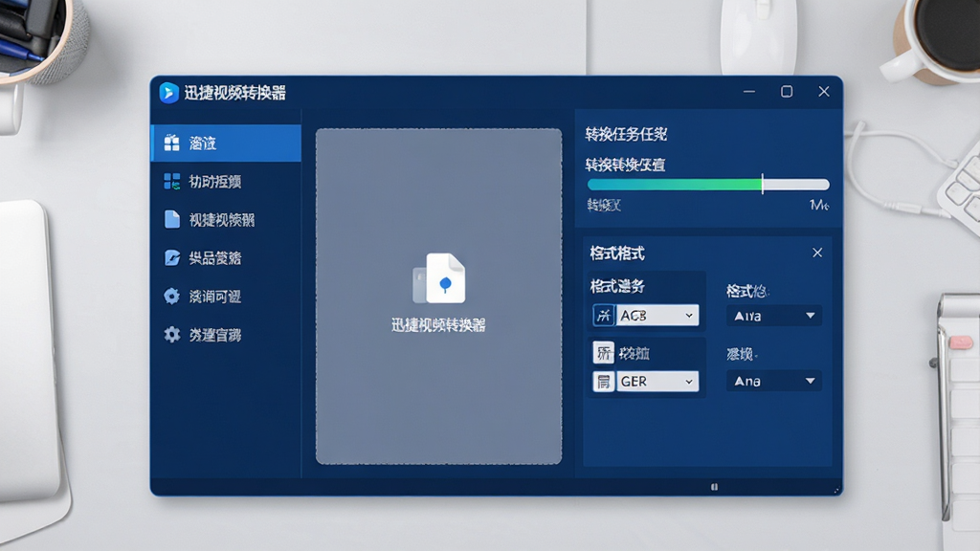The width and height of the screenshot is (980, 551).
Task: Open the sidebar item with blue gear icon
Action: tap(226, 297)
